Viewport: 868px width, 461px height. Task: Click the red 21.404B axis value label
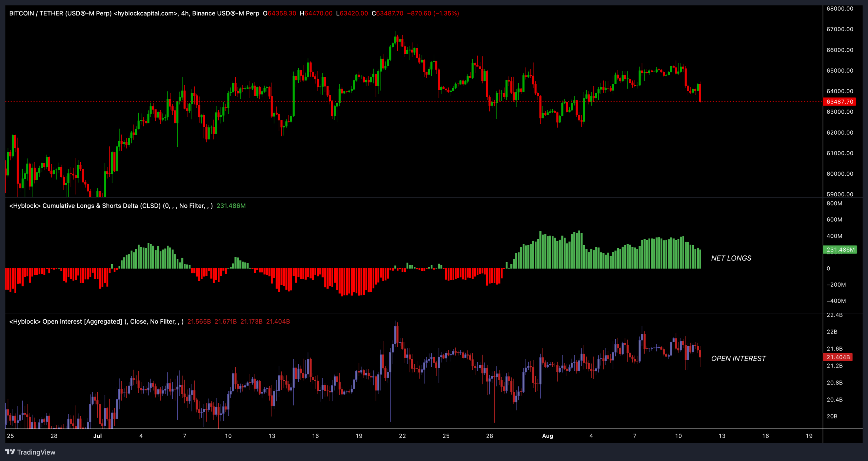[x=838, y=357]
